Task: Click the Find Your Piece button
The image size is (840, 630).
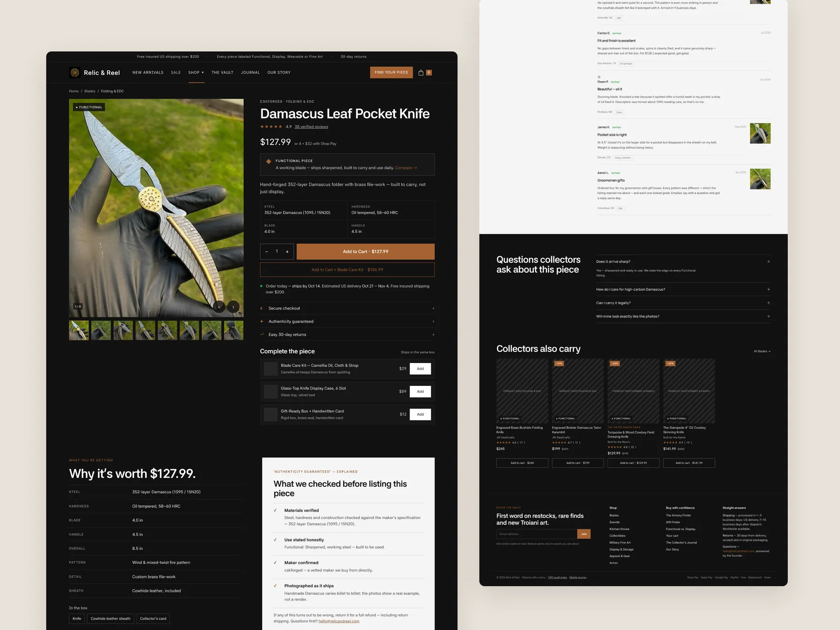Action: pos(392,72)
